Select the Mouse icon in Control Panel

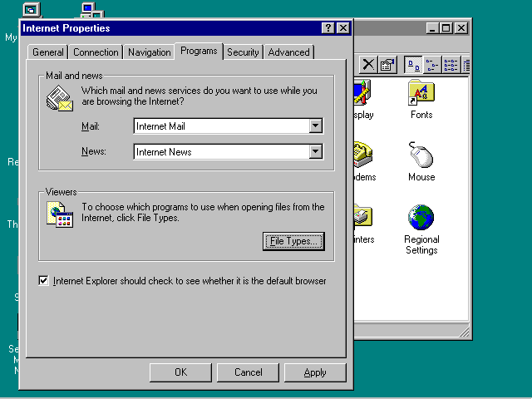point(421,155)
